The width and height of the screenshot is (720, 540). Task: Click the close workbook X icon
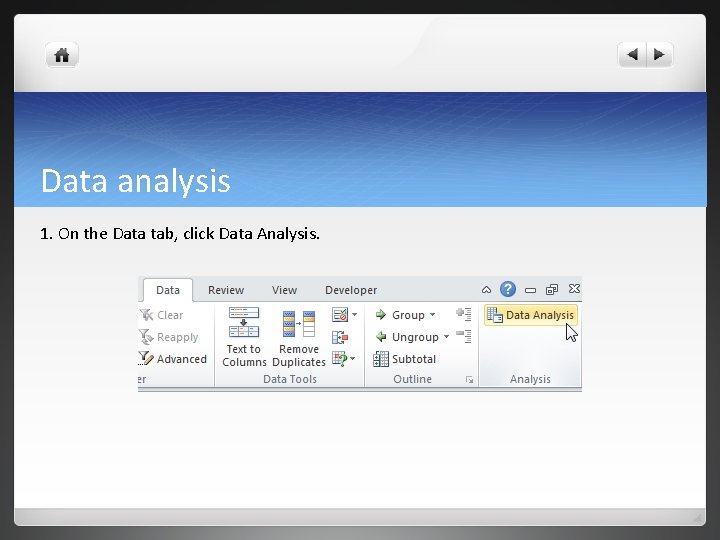[574, 289]
